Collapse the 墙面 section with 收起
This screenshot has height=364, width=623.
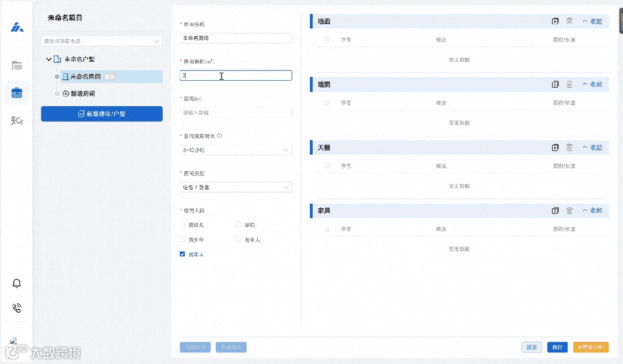coord(592,84)
